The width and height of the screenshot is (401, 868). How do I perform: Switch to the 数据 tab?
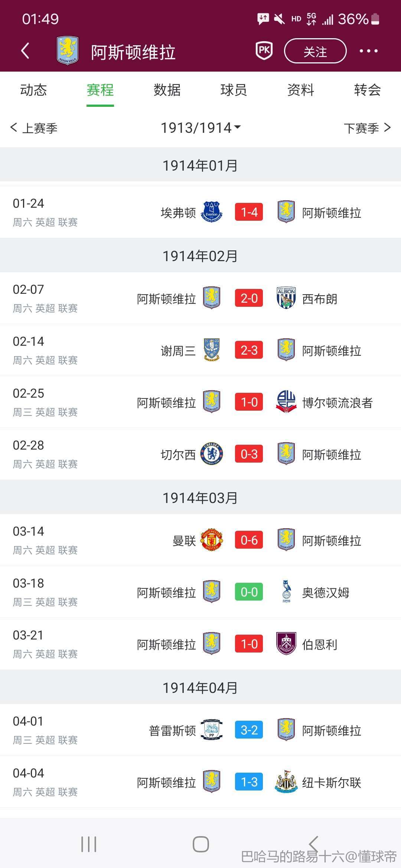[x=167, y=90]
